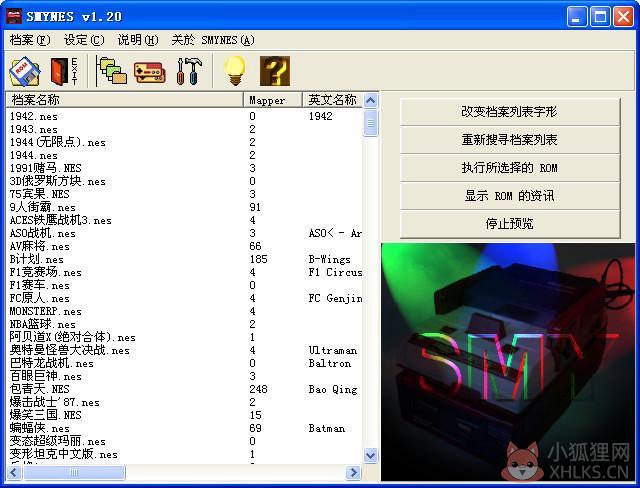Click the horizontal scrollbar thumb
The image size is (640, 488).
74,472
